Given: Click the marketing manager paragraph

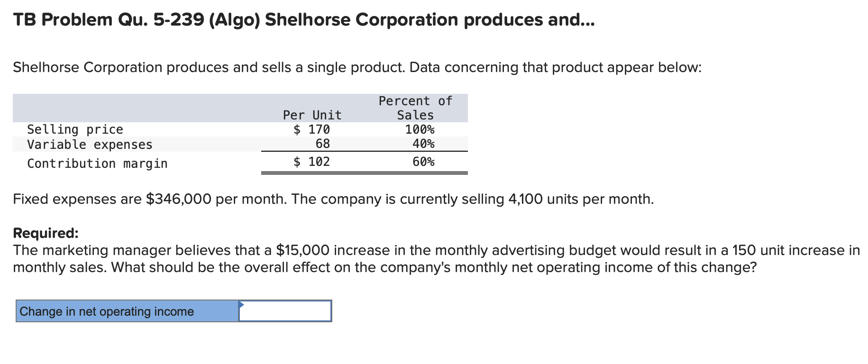Looking at the screenshot, I should [x=427, y=258].
